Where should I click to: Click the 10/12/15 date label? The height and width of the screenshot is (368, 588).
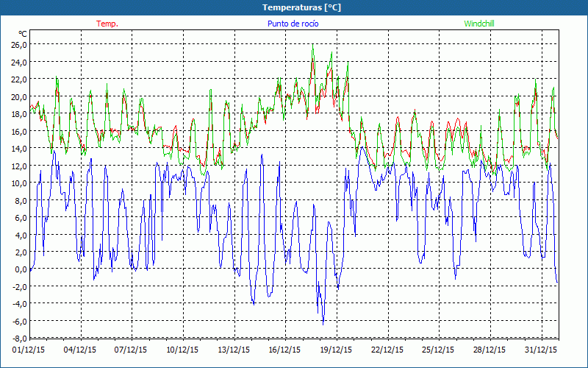coord(182,350)
